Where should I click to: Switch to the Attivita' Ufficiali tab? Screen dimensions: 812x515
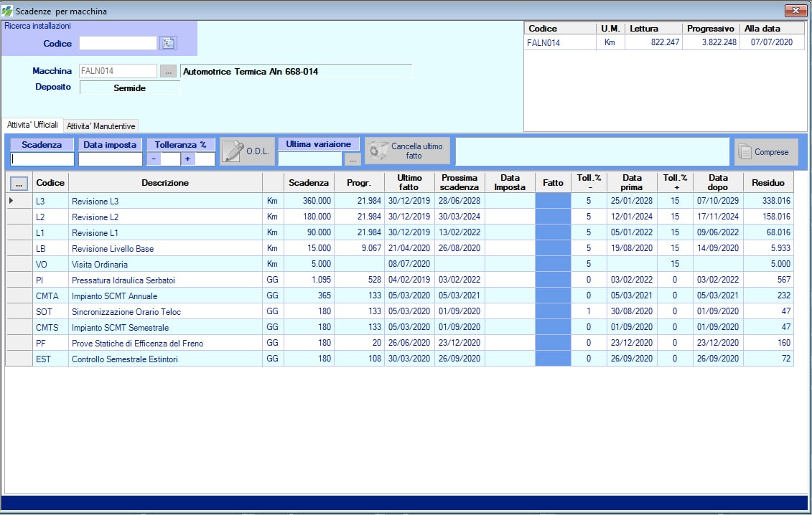[x=32, y=125]
